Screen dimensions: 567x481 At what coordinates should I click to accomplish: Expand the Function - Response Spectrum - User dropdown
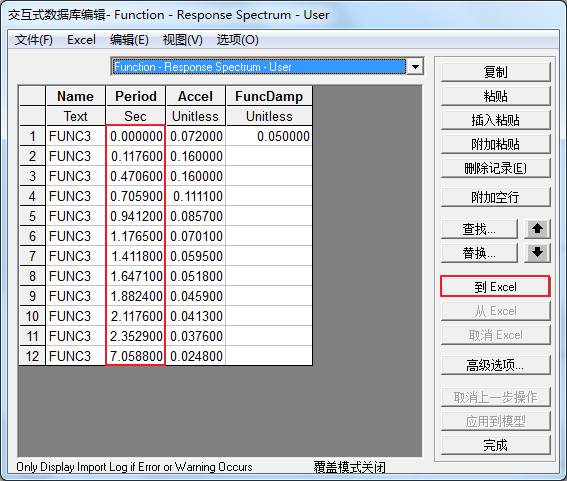pos(415,67)
